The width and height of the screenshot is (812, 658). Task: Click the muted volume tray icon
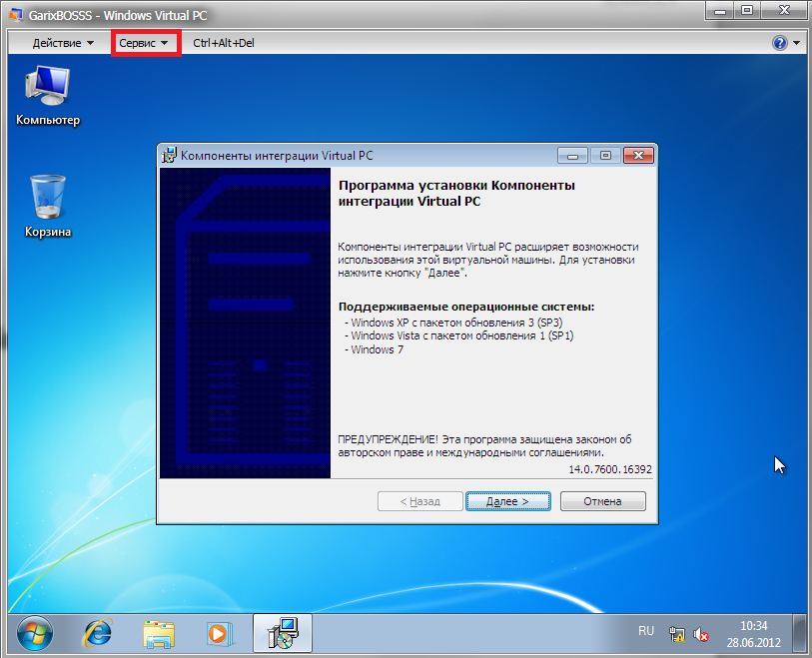coord(701,634)
